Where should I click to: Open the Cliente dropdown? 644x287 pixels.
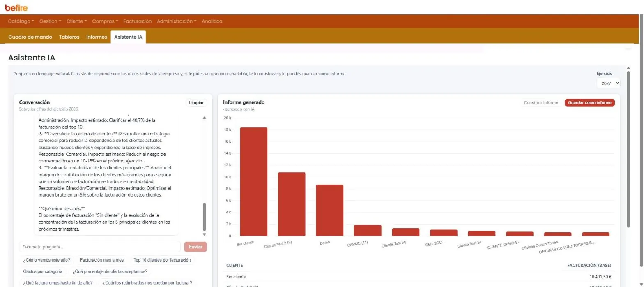[x=76, y=21]
